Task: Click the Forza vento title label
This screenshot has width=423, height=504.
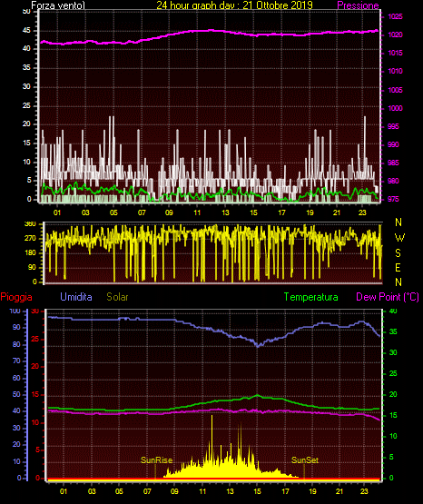Action: [x=58, y=5]
